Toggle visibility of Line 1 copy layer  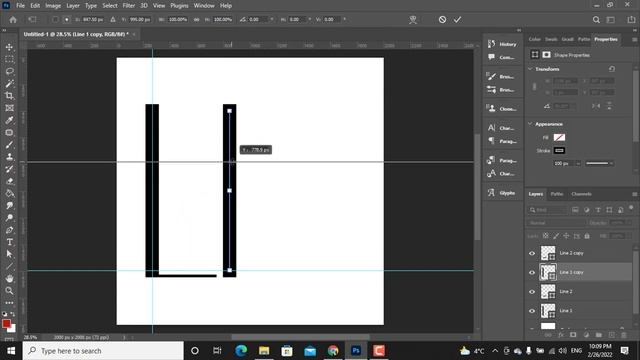(x=532, y=272)
